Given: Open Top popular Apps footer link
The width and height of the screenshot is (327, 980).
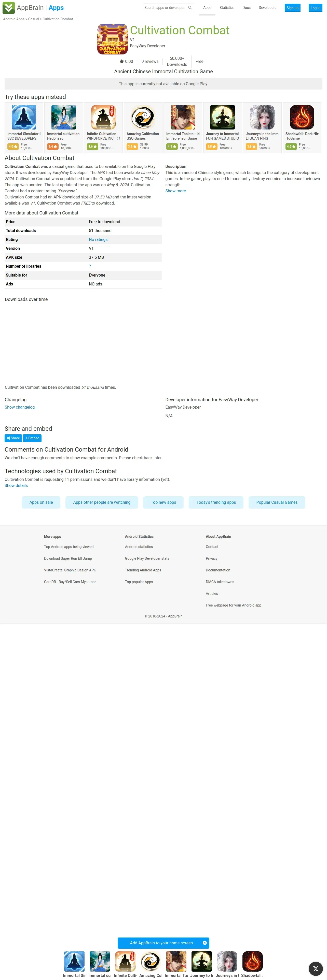Looking at the screenshot, I should click(x=139, y=582).
